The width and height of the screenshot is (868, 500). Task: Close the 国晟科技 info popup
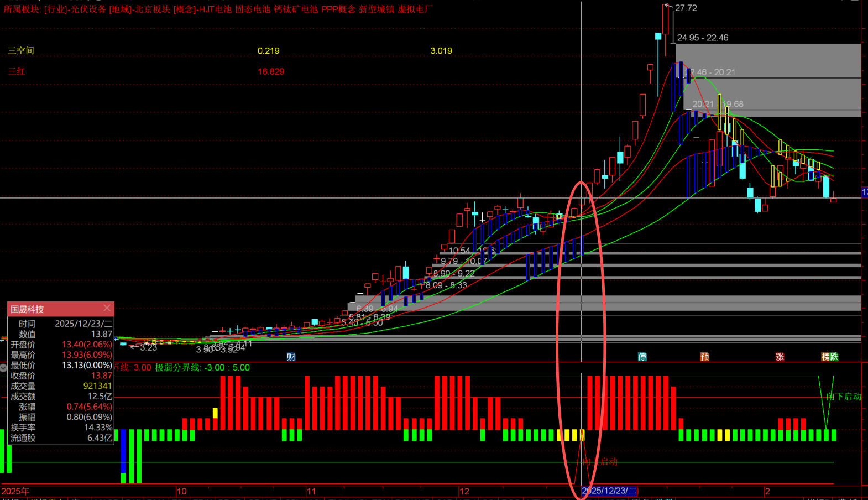click(x=107, y=308)
